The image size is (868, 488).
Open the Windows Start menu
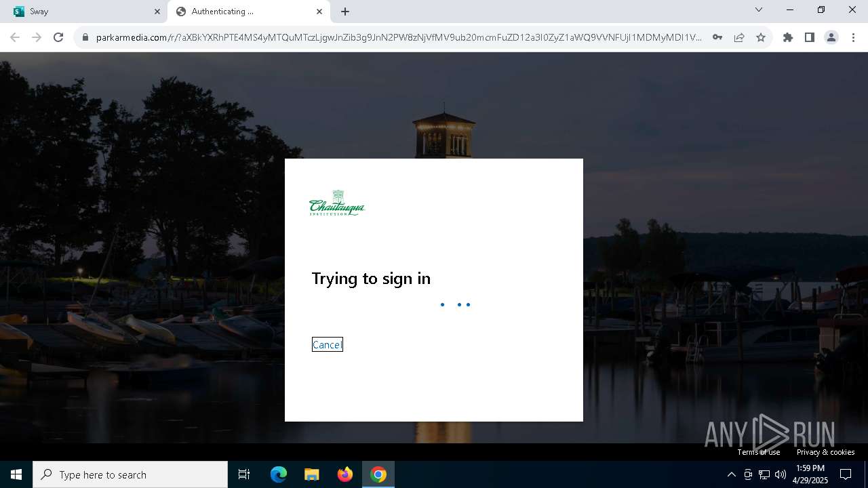pyautogui.click(x=16, y=474)
